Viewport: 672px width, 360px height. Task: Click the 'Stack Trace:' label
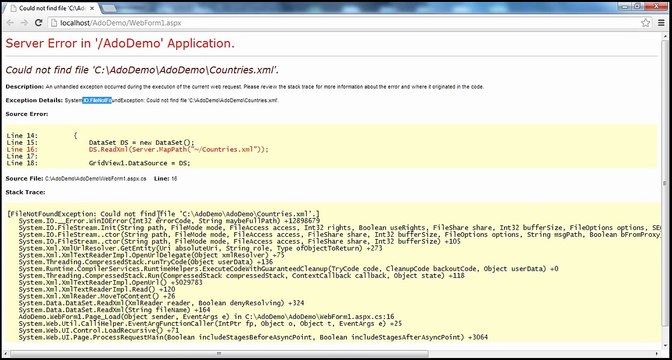(x=25, y=192)
